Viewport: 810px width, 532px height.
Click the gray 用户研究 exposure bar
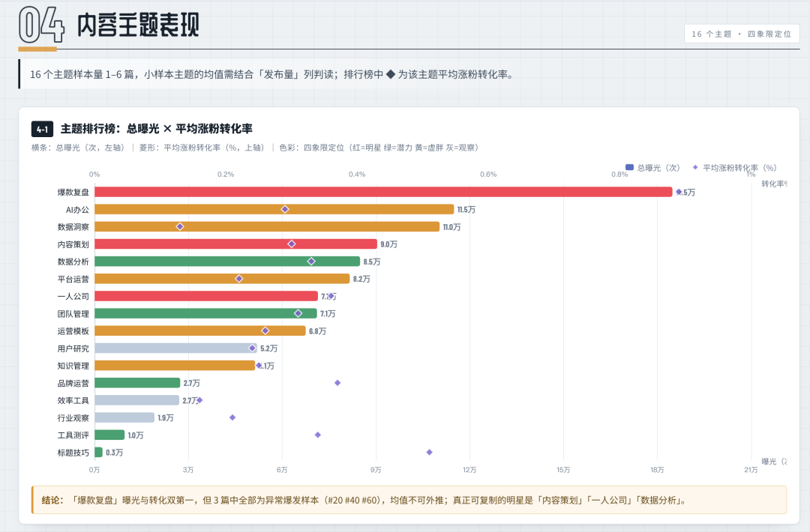[175, 348]
